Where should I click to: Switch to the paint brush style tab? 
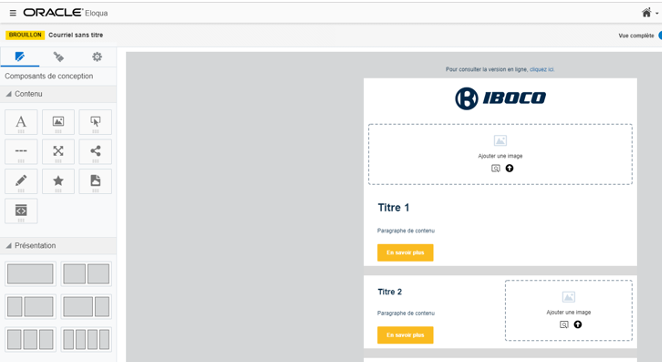click(x=58, y=57)
